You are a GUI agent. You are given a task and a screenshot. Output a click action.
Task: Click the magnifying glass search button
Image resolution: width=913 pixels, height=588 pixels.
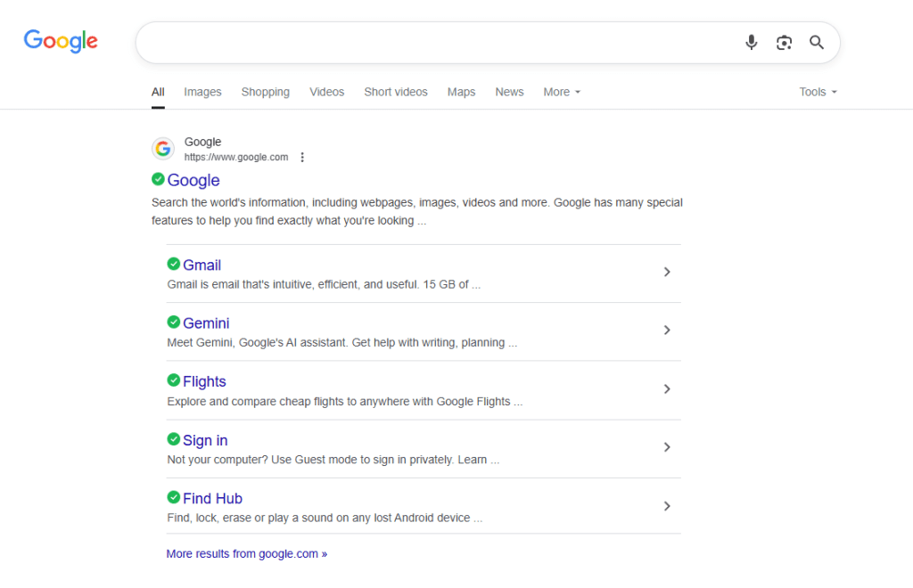point(817,43)
